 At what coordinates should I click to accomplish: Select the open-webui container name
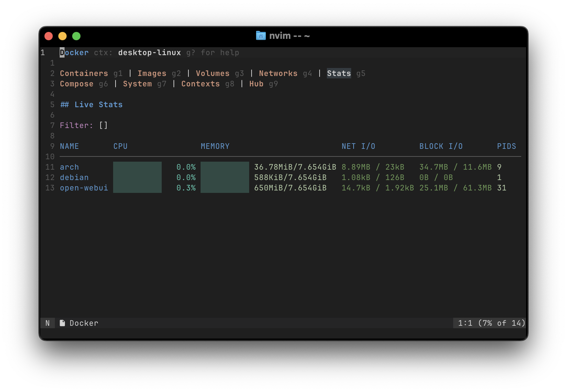(x=84, y=188)
